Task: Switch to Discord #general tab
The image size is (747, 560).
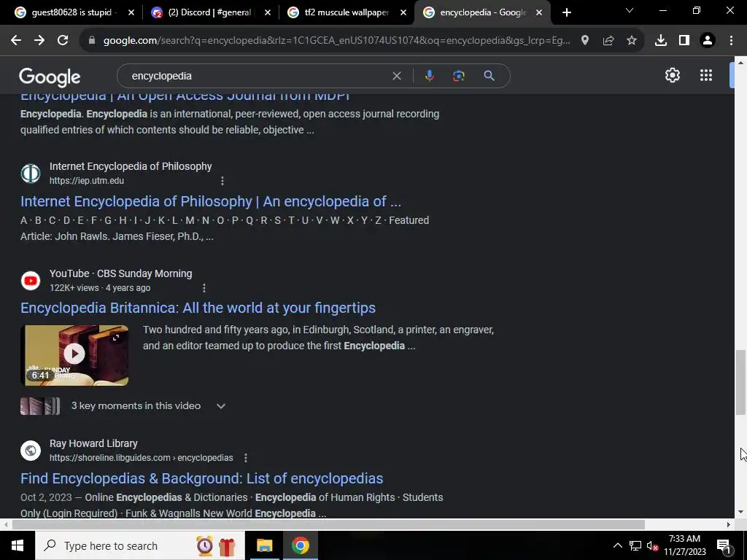Action: pyautogui.click(x=211, y=12)
